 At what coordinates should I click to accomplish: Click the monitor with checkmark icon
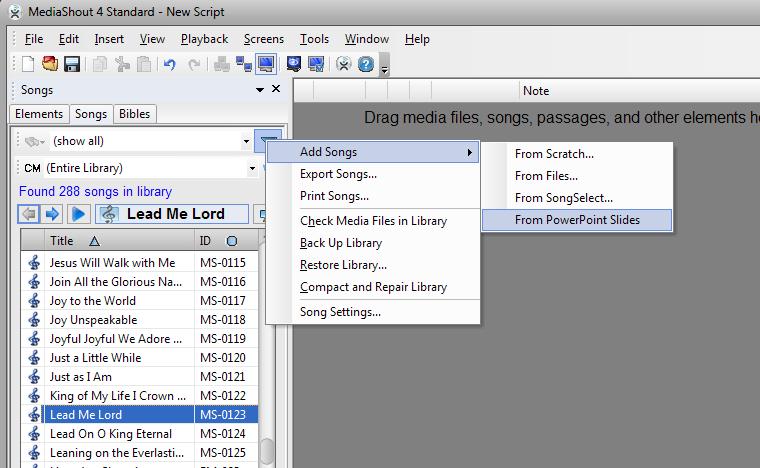(316, 64)
